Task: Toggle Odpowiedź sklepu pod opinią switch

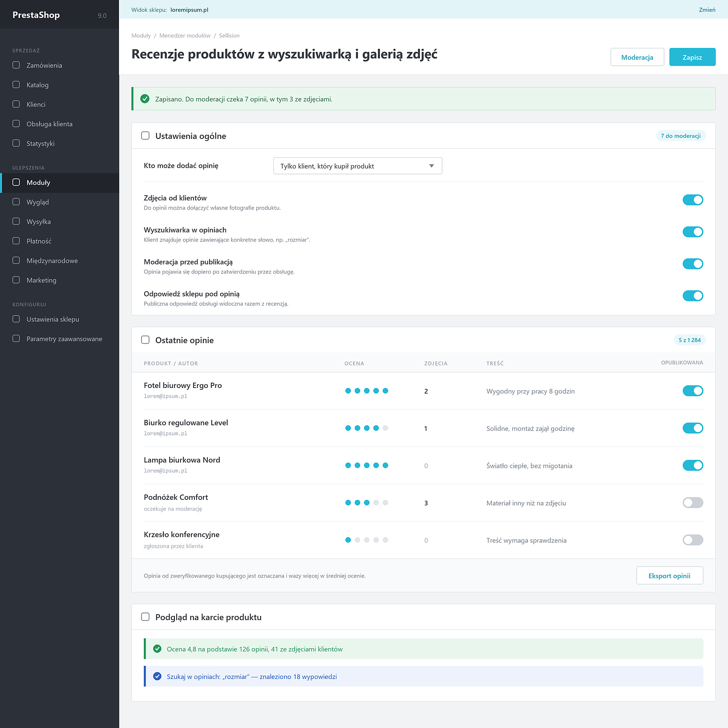Action: coord(692,296)
